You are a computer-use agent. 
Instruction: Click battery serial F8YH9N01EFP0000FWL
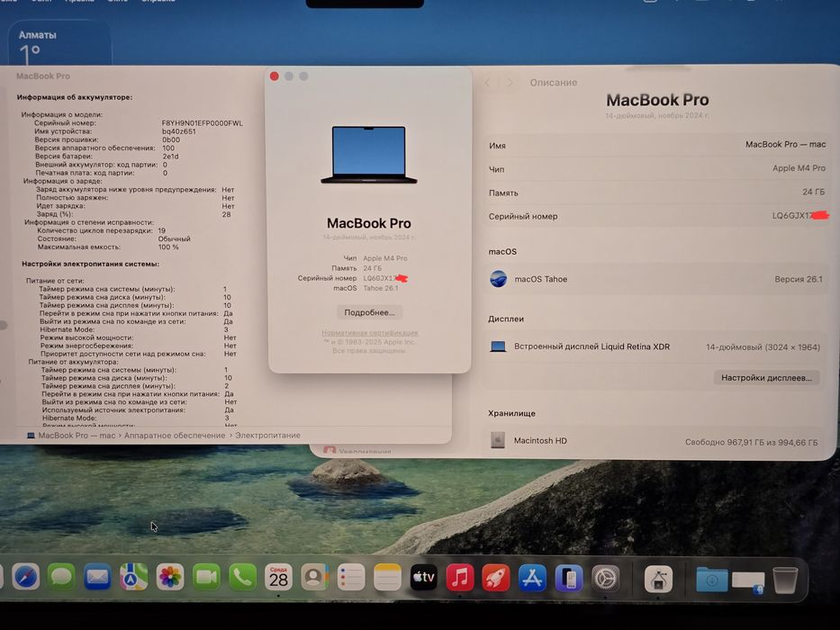203,123
